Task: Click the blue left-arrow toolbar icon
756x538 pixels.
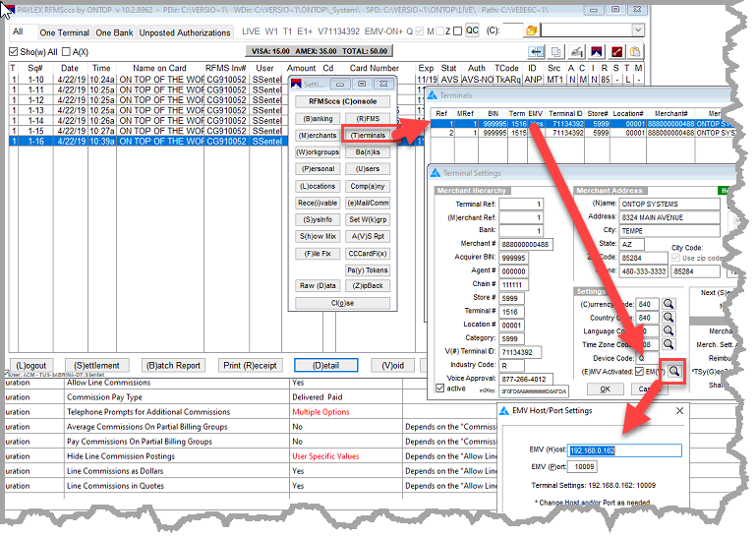Action: tap(536, 52)
